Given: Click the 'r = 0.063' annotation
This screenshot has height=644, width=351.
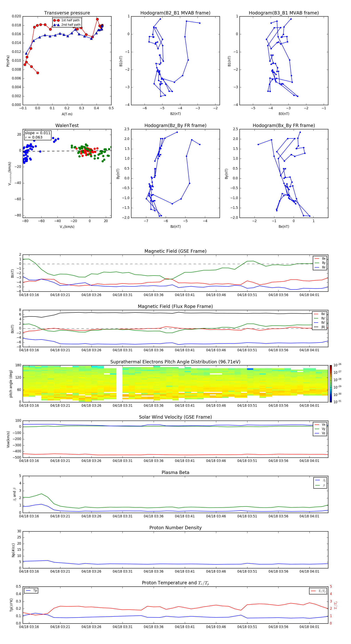Looking at the screenshot, I should [34, 137].
